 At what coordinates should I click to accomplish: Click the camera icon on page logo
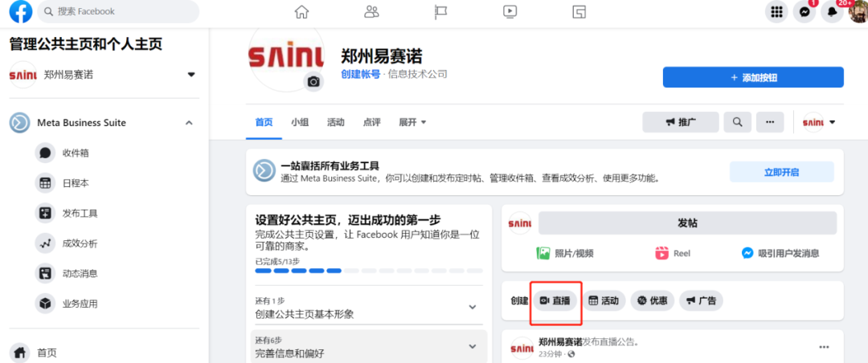[314, 82]
